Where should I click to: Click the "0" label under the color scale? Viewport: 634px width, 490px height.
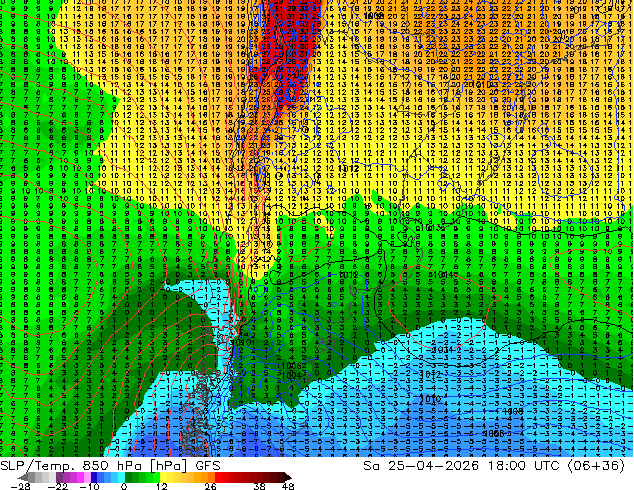tap(124, 486)
